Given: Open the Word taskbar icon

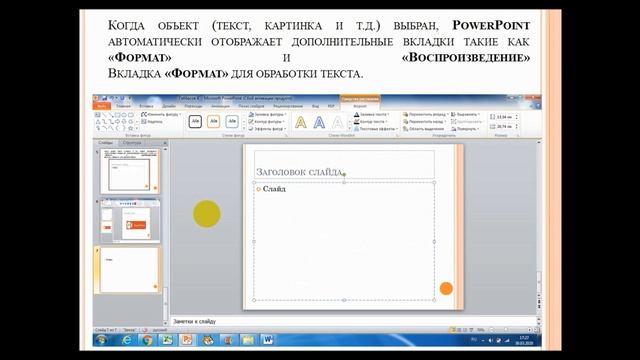Looking at the screenshot, I should point(268,340).
